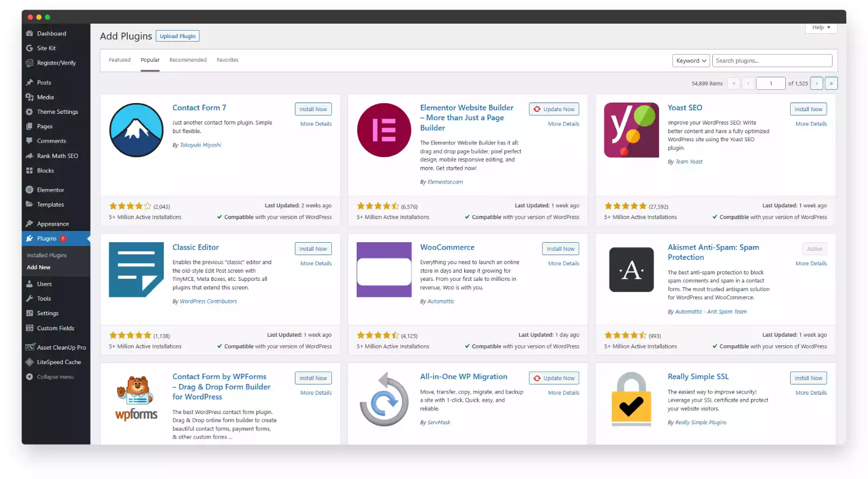The image size is (868, 479).
Task: Open the Keyword search type dropdown
Action: click(691, 61)
